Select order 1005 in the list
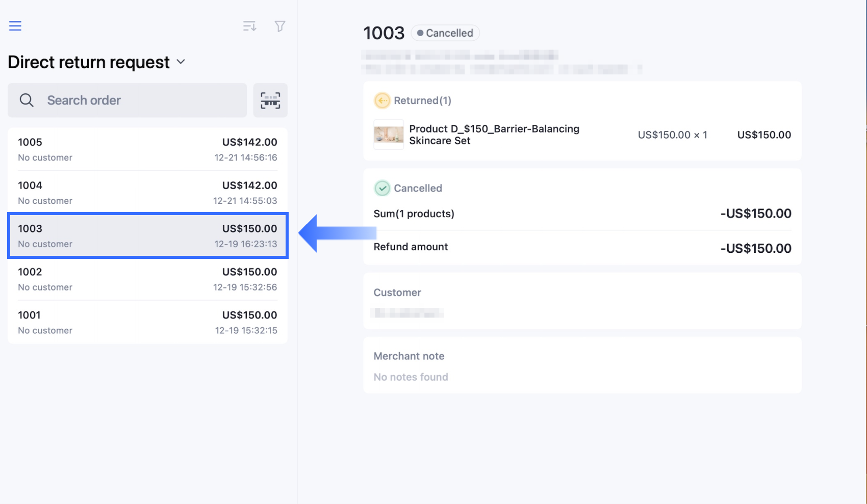The width and height of the screenshot is (867, 504). pos(147,149)
